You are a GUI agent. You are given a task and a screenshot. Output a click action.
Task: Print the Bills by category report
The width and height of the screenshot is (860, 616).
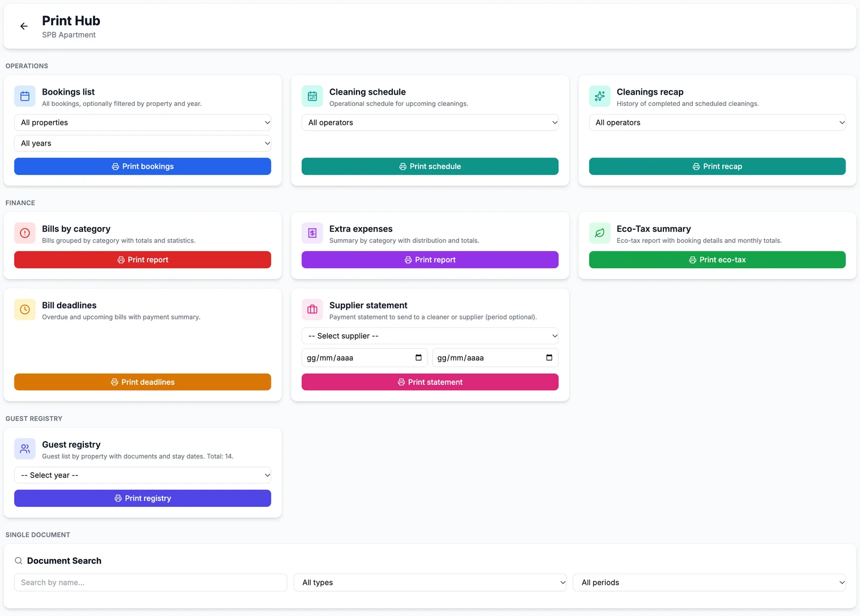tap(142, 260)
